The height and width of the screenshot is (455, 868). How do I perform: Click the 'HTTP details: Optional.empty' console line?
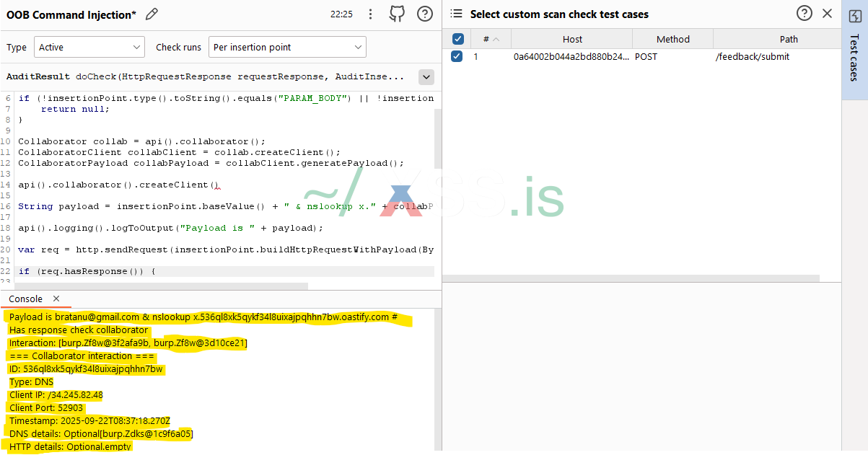click(x=71, y=446)
